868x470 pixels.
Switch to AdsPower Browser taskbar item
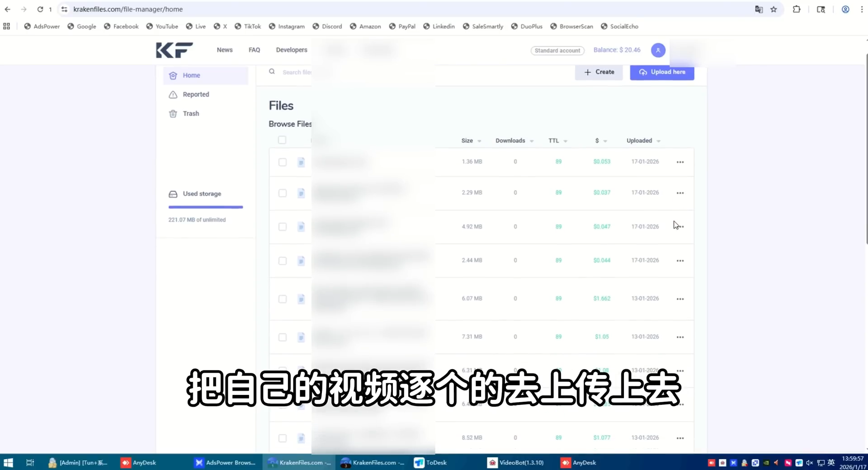225,462
